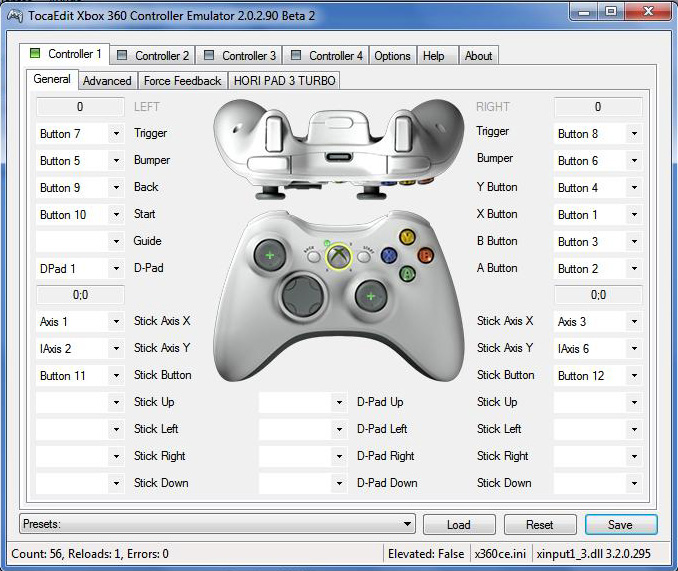
Task: Click 'xinput1_3.dll 3.2.0.295' status entry
Action: pyautogui.click(x=594, y=554)
